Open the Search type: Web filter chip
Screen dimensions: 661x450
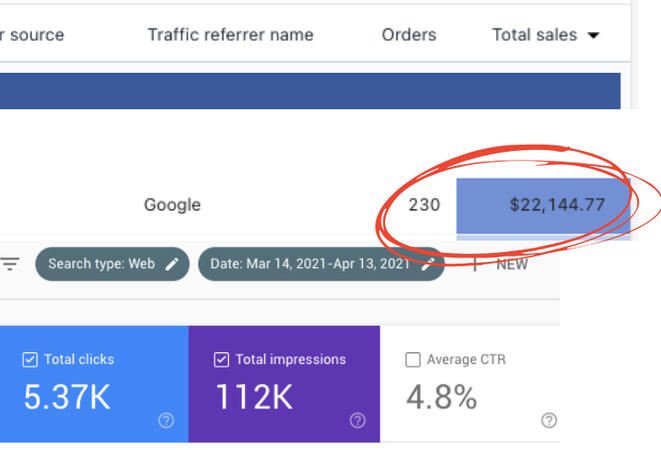click(101, 264)
